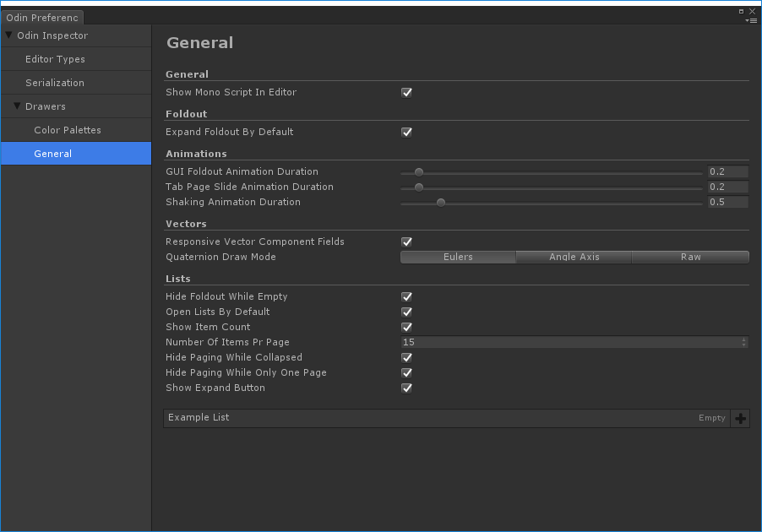The height and width of the screenshot is (532, 762).
Task: Click the Shaking Animation Duration slider handle
Action: [440, 202]
